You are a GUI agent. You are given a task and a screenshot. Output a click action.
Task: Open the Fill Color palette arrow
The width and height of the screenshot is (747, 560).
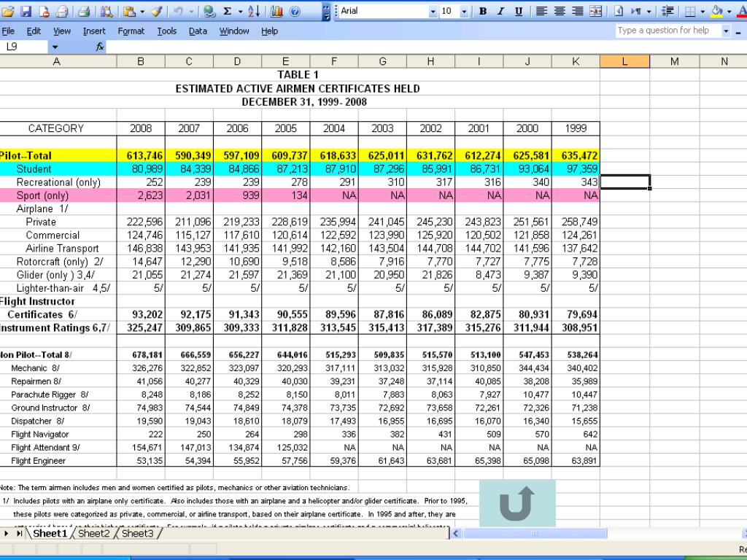(x=729, y=11)
